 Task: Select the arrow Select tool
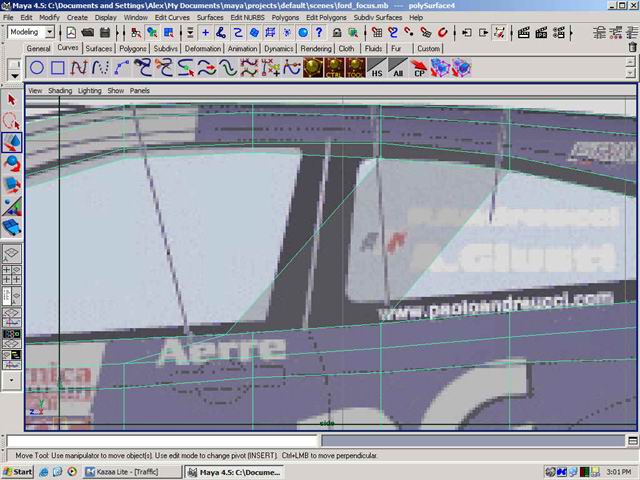pos(12,100)
